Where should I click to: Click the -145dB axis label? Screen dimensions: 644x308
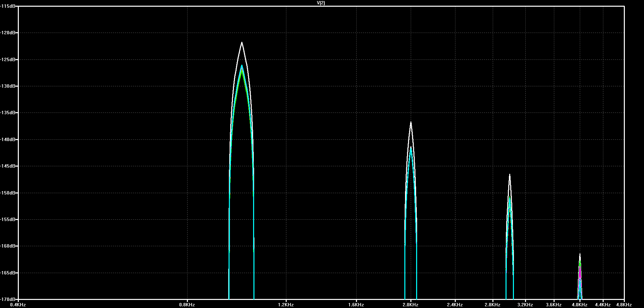tap(8, 166)
